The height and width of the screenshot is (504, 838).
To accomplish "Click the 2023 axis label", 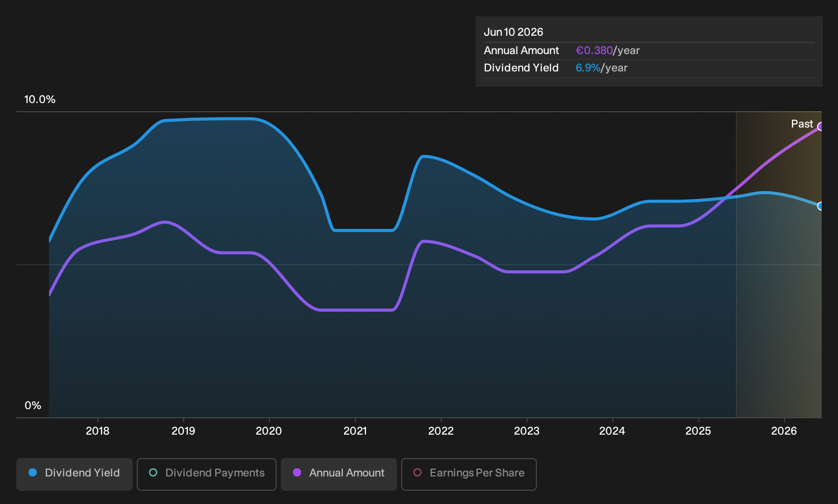I will click(527, 431).
